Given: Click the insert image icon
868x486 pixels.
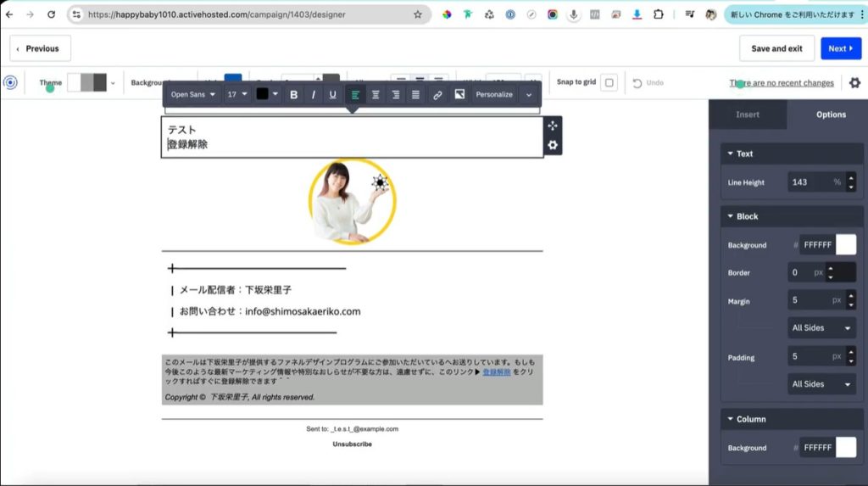Looking at the screenshot, I should [459, 95].
